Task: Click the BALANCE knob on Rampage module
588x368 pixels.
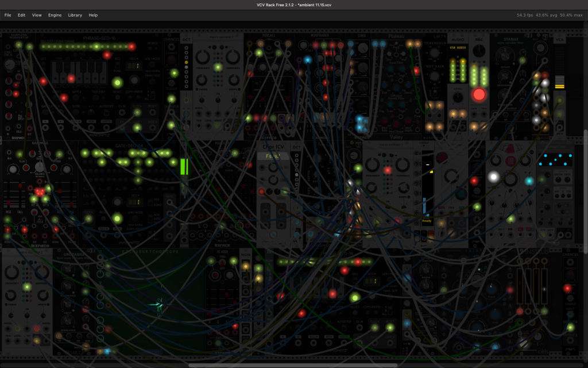Action: click(x=40, y=167)
